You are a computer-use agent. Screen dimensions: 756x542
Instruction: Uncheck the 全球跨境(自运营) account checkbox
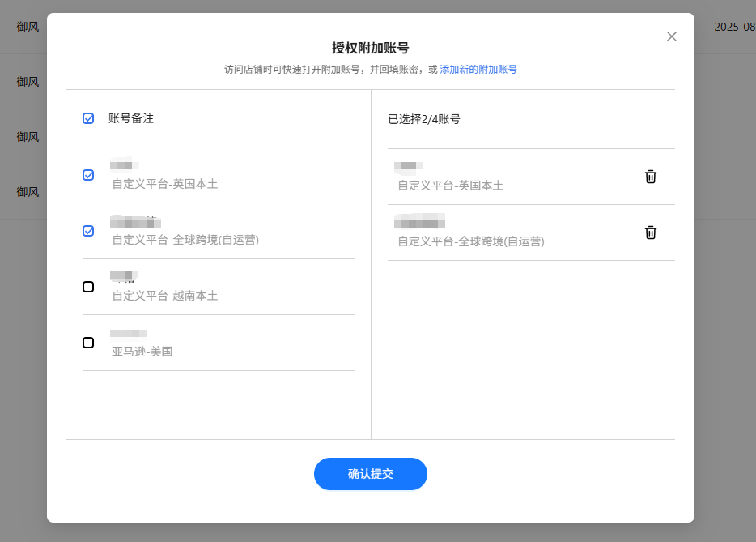coord(88,231)
